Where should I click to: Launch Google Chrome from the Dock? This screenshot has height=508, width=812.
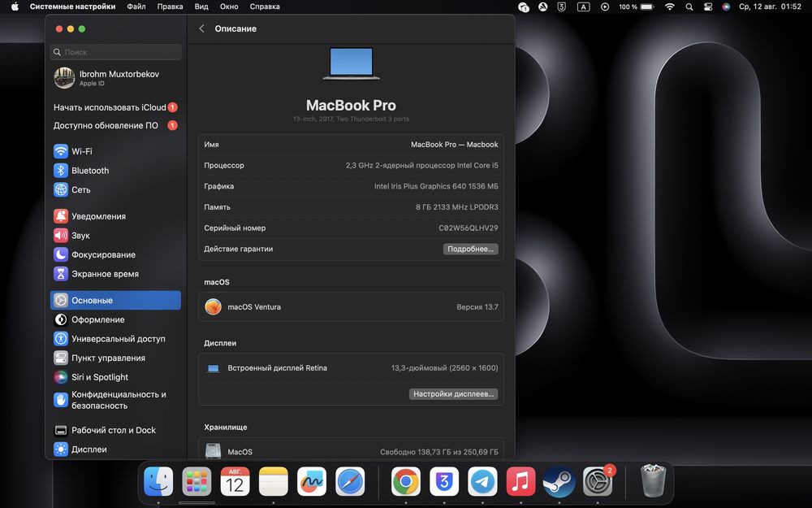coord(406,481)
